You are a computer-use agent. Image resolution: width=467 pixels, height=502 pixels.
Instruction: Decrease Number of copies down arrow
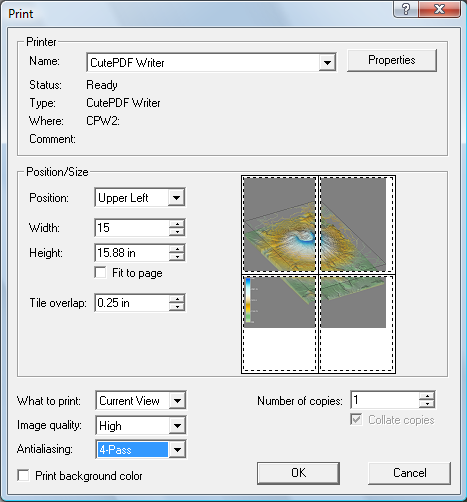[427, 404]
